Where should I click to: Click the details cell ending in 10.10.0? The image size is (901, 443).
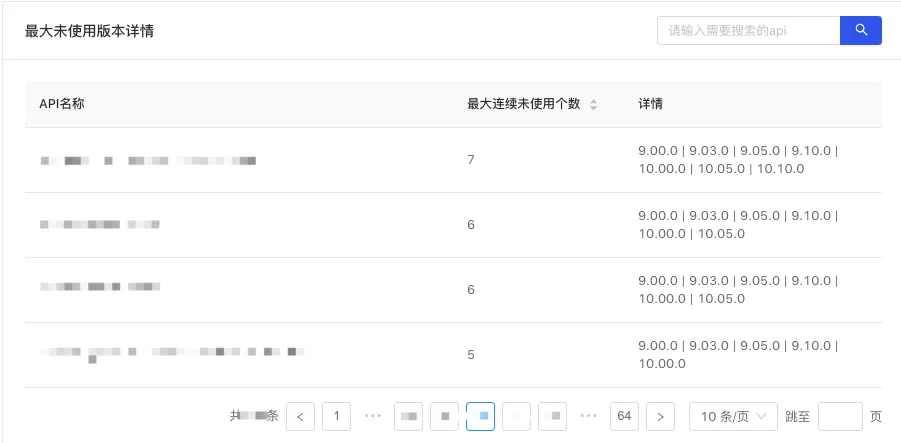coord(738,160)
